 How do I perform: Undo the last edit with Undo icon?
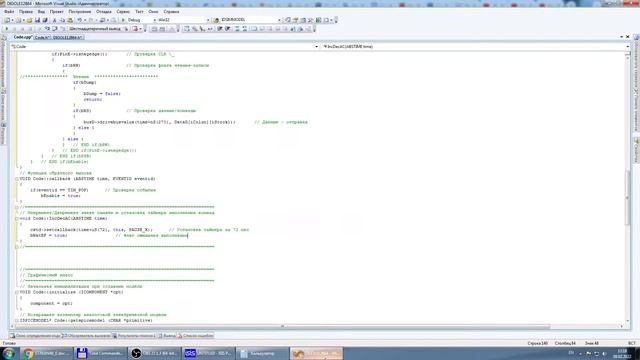coord(80,20)
